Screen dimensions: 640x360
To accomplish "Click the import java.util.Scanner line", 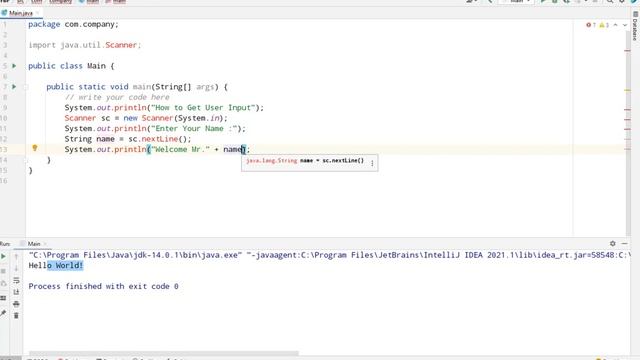I will [84, 45].
